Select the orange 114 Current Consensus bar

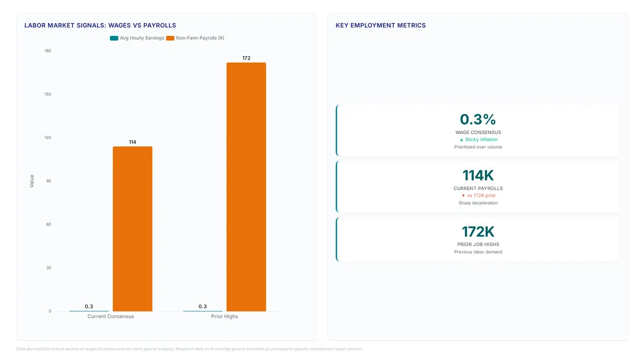pos(133,229)
